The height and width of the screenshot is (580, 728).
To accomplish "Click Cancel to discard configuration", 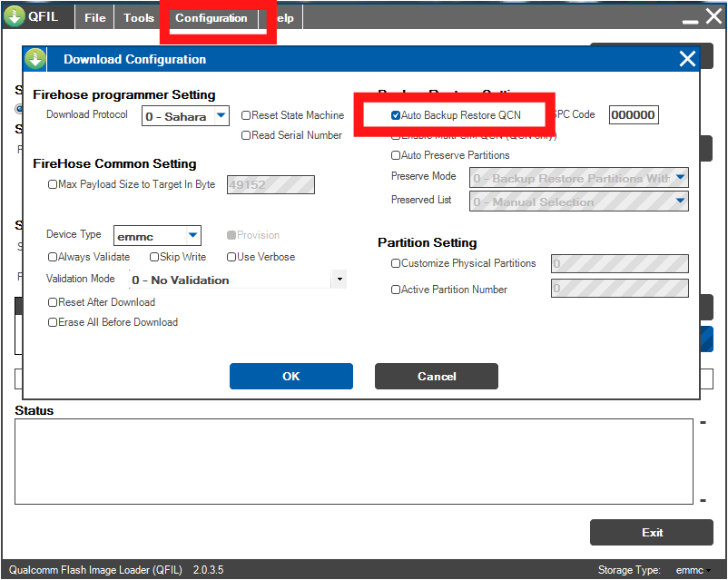I will click(x=437, y=376).
